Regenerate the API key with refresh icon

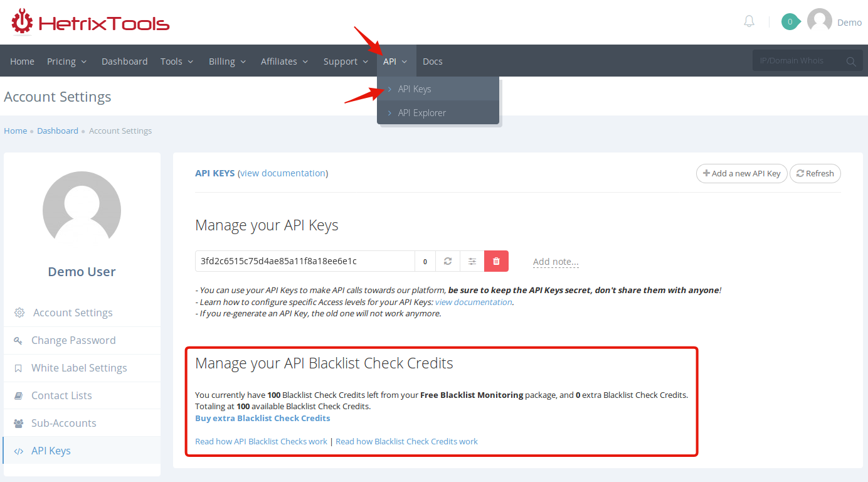[x=448, y=261]
